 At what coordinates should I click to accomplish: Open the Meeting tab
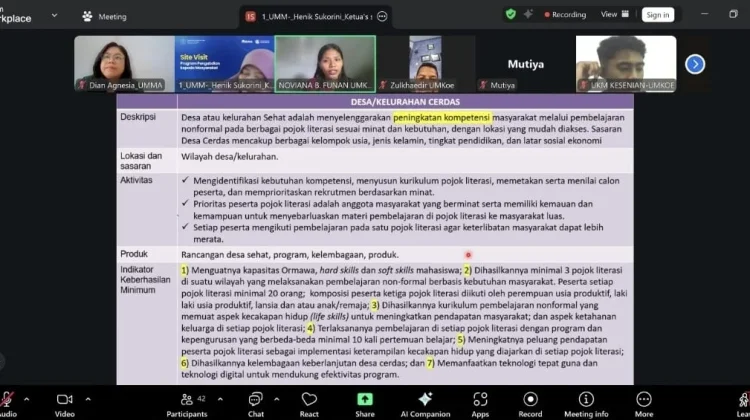pos(104,16)
